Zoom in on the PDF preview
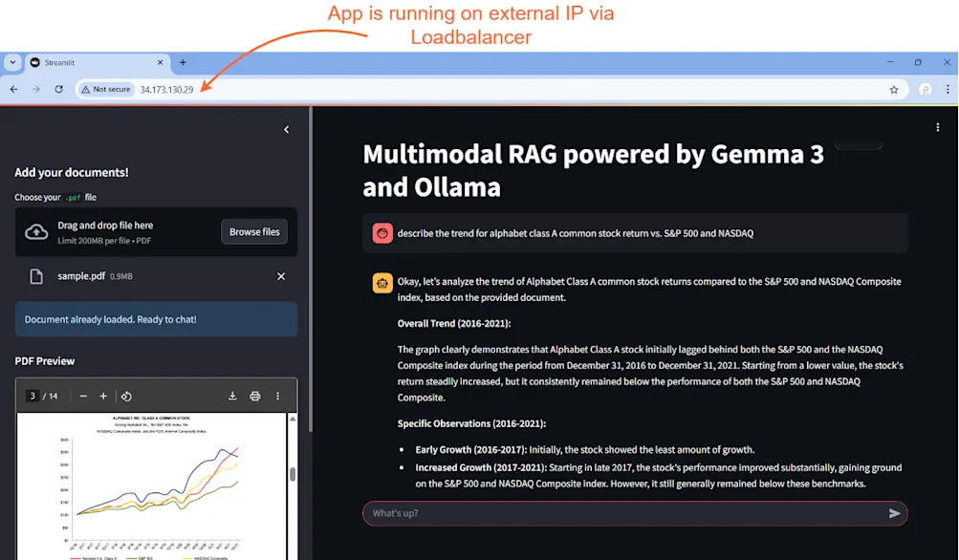Image resolution: width=959 pixels, height=560 pixels. click(103, 395)
